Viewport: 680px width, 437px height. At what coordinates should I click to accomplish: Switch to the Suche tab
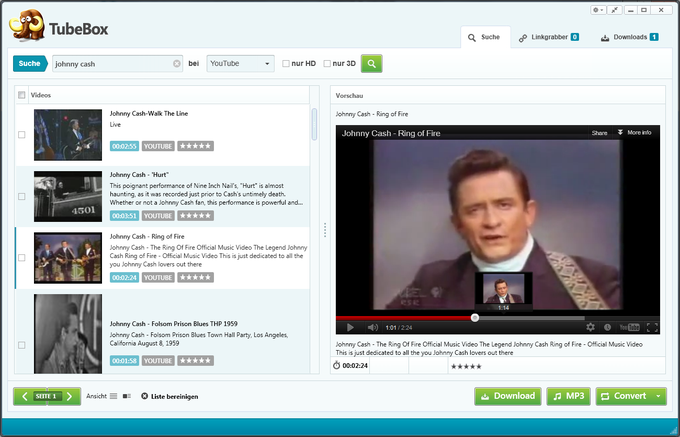pyautogui.click(x=485, y=37)
